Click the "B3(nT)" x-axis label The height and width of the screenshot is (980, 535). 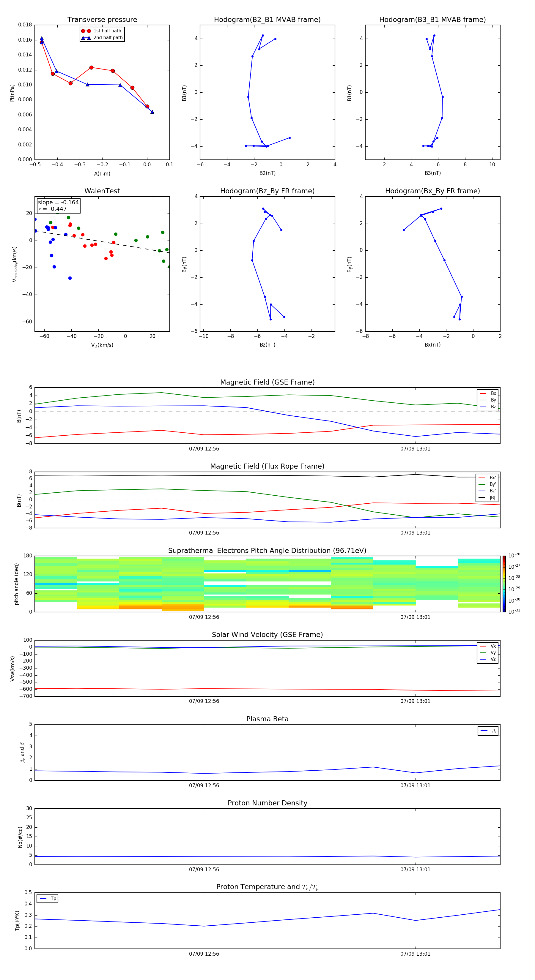pyautogui.click(x=432, y=173)
